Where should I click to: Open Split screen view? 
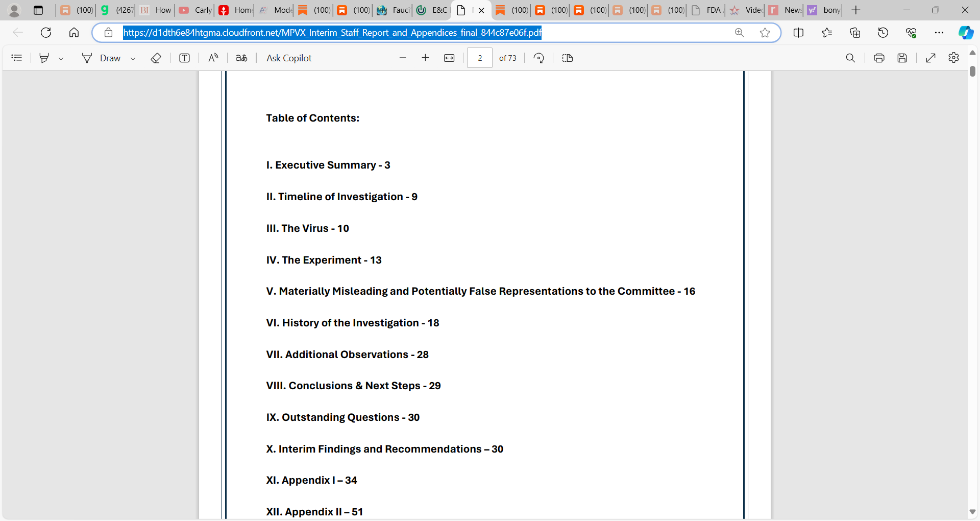799,33
